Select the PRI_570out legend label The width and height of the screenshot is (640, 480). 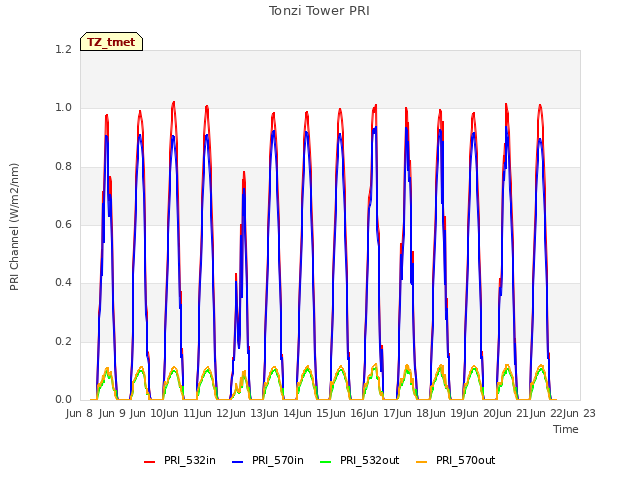tap(466, 460)
